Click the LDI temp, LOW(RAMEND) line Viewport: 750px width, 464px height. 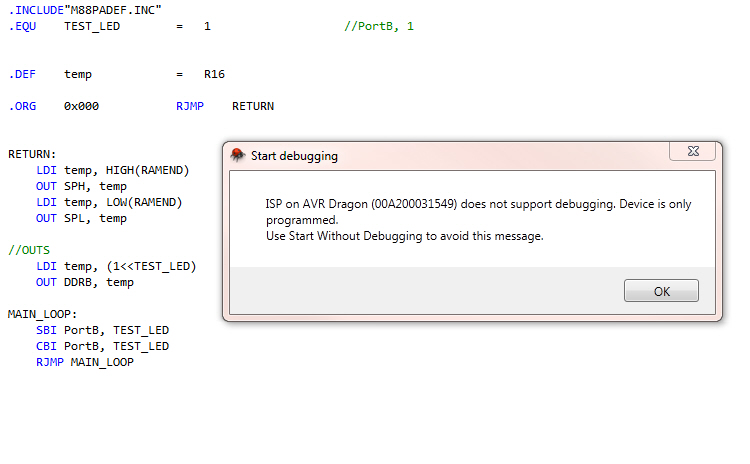(109, 202)
